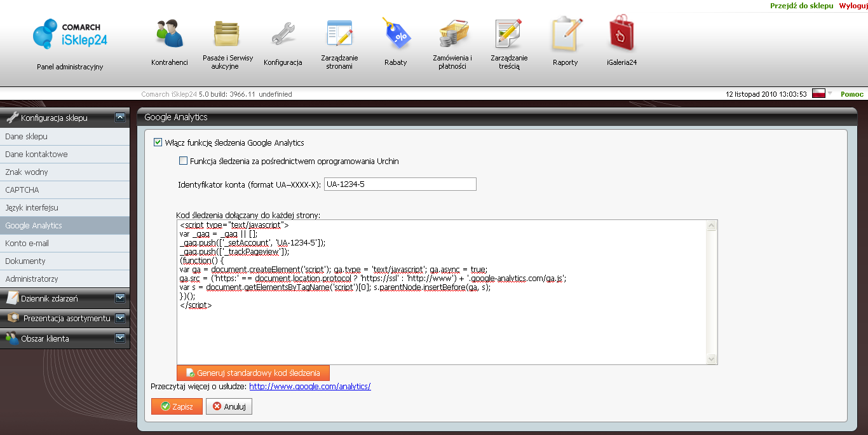
Task: Open Zarządzanie treścią icon
Action: 509,33
